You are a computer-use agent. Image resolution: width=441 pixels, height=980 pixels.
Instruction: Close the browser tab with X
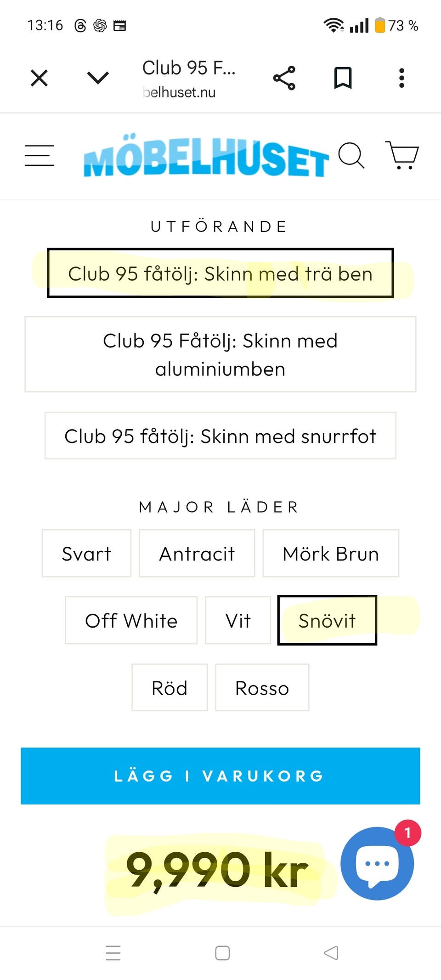click(39, 78)
